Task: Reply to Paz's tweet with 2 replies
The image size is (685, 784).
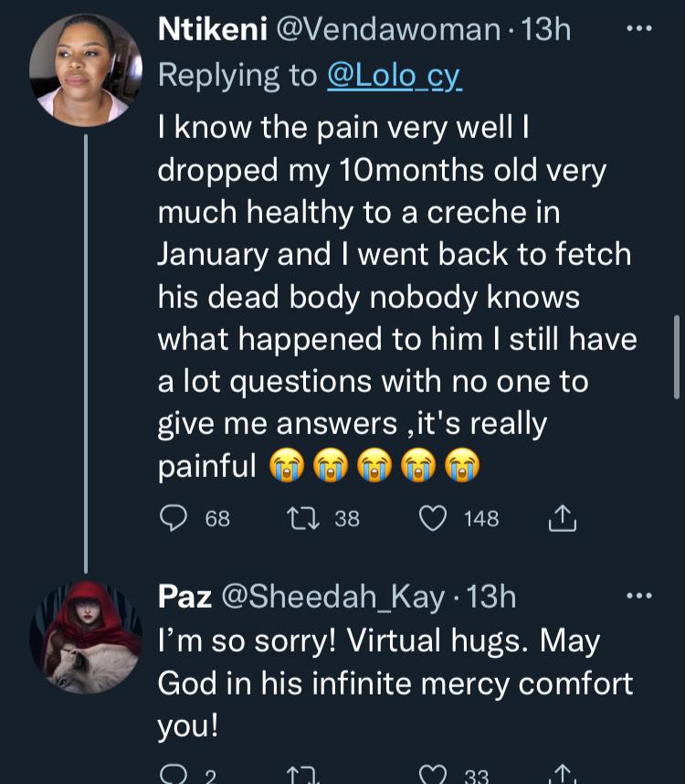Action: click(174, 775)
